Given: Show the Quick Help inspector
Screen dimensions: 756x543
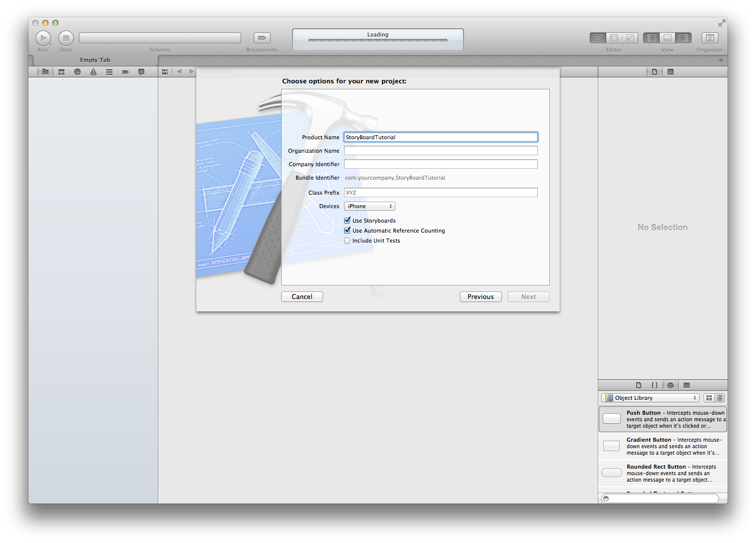Looking at the screenshot, I should 671,72.
